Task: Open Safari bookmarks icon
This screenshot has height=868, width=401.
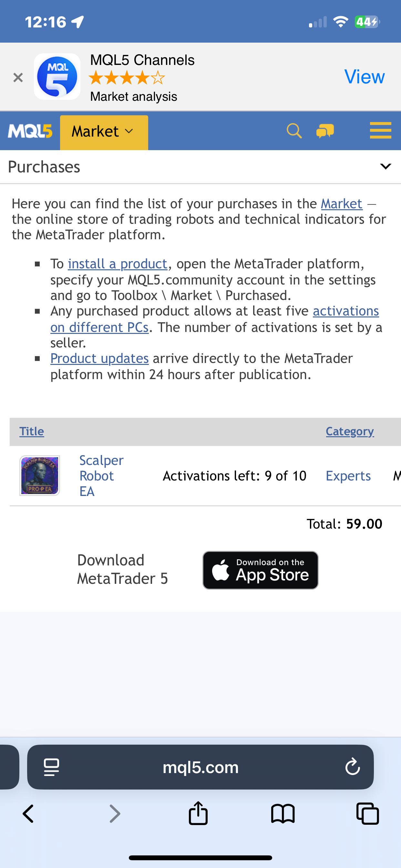Action: 283,814
